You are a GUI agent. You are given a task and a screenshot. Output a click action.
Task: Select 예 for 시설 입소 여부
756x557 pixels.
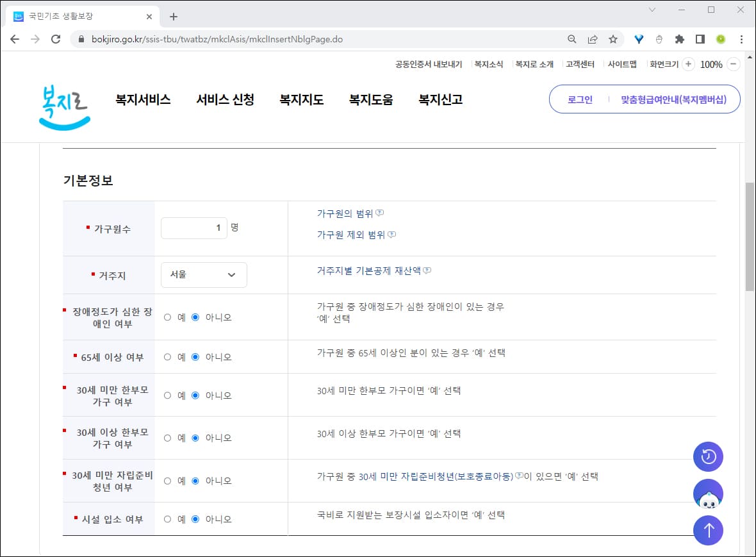pyautogui.click(x=167, y=519)
